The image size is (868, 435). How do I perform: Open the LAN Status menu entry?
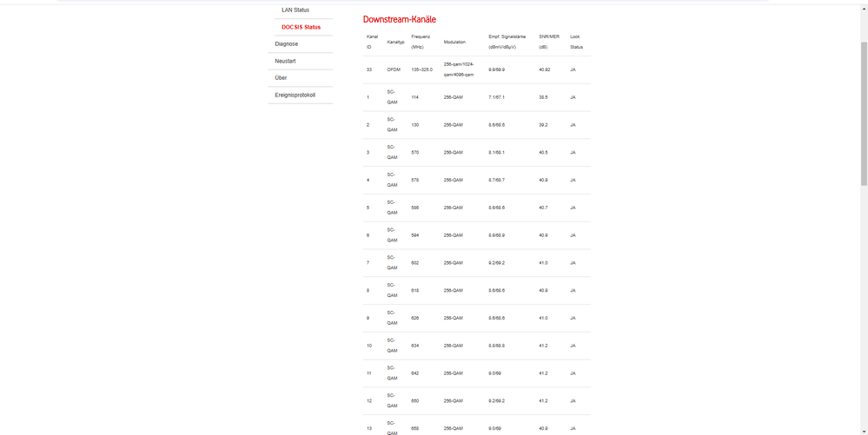295,10
